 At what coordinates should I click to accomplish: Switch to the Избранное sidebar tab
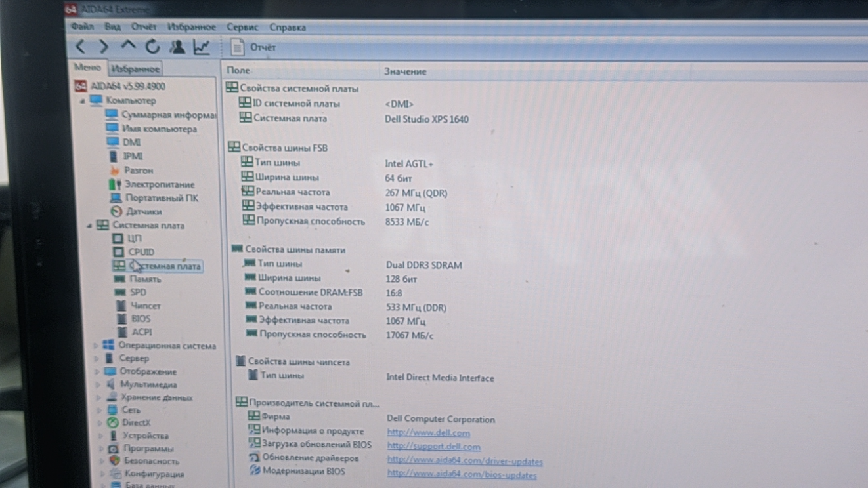pyautogui.click(x=135, y=68)
